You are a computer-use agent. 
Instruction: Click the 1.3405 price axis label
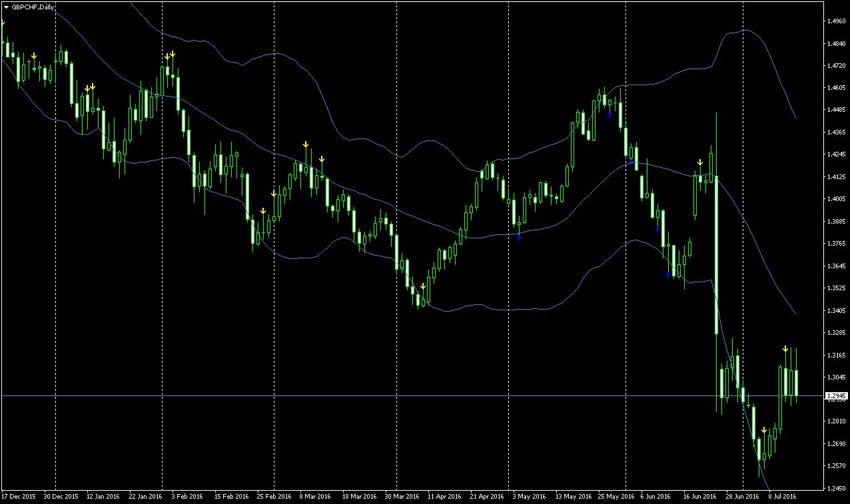(x=837, y=310)
